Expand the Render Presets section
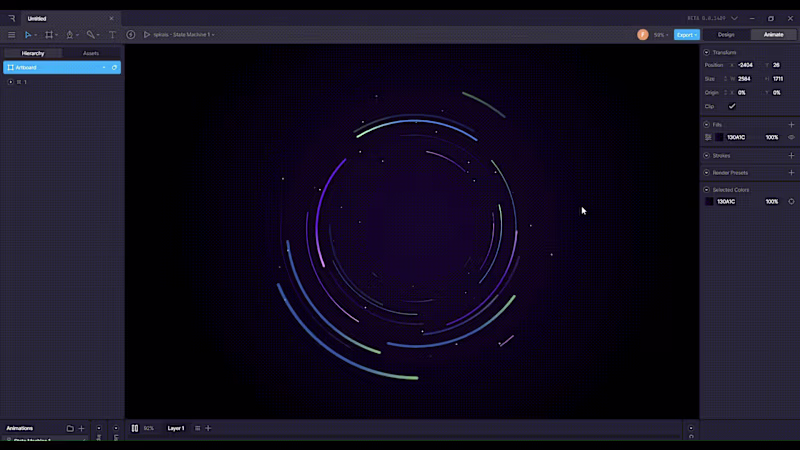Viewport: 800px width, 450px height. coord(707,172)
